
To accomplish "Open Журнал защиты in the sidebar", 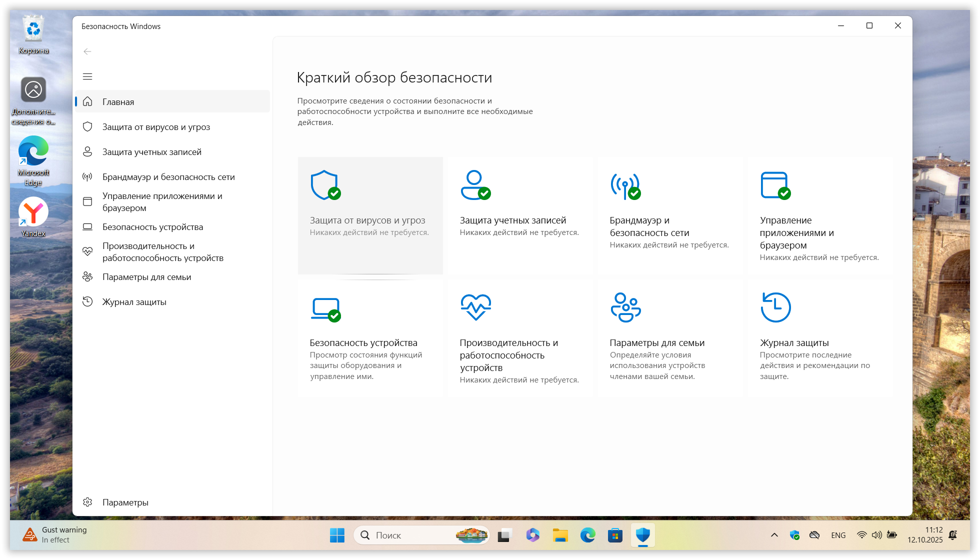I will click(134, 302).
